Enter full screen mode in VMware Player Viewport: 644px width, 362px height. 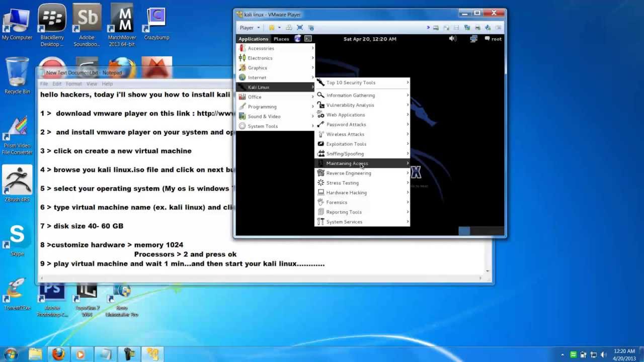tap(300, 28)
